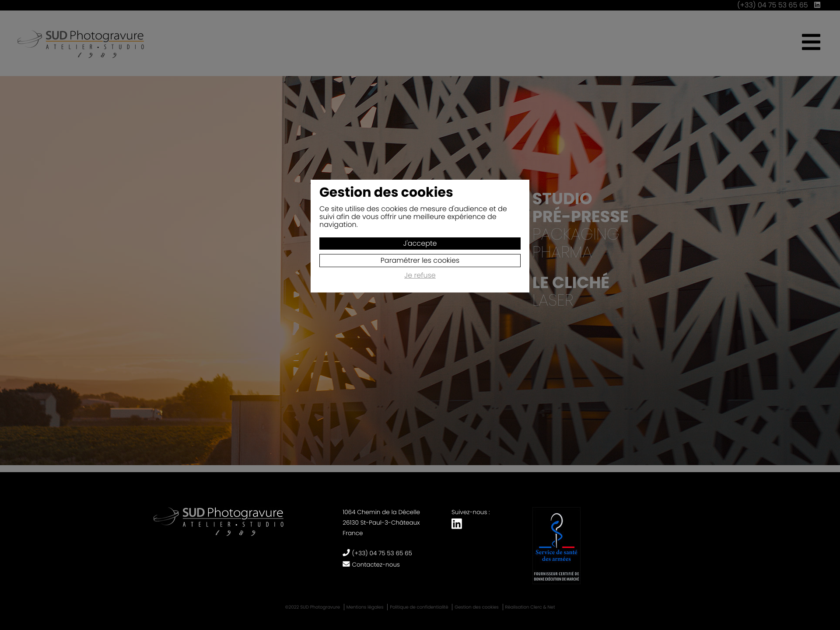Click the Gestion des cookies dialog title
Viewport: 840px width, 630px height.
pyautogui.click(x=386, y=192)
